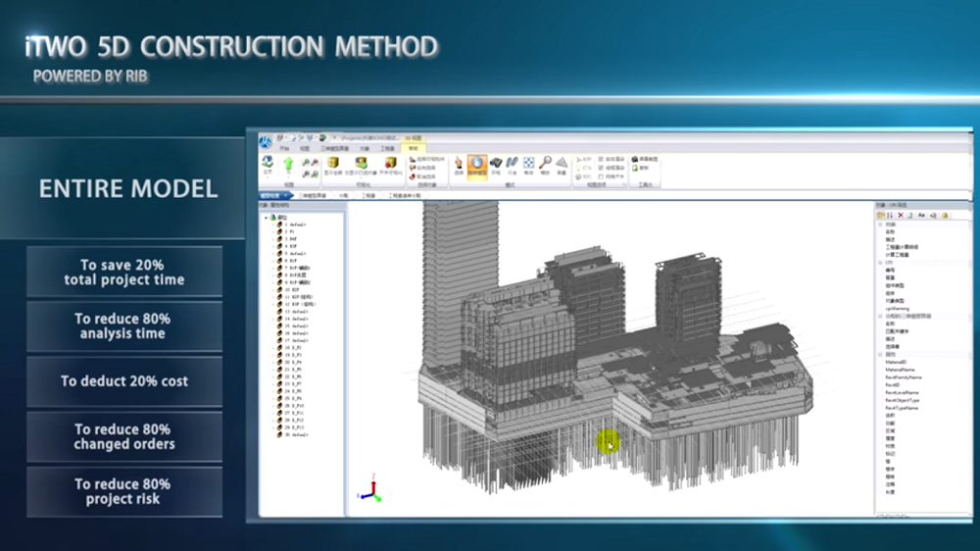Click 'To deduct 20% cost' button
The image size is (980, 551).
click(124, 380)
